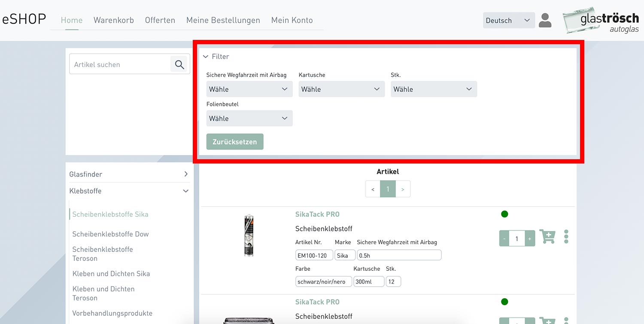Select Vorbehandlungsprodukte subcategory
644x324 pixels.
pos(112,313)
